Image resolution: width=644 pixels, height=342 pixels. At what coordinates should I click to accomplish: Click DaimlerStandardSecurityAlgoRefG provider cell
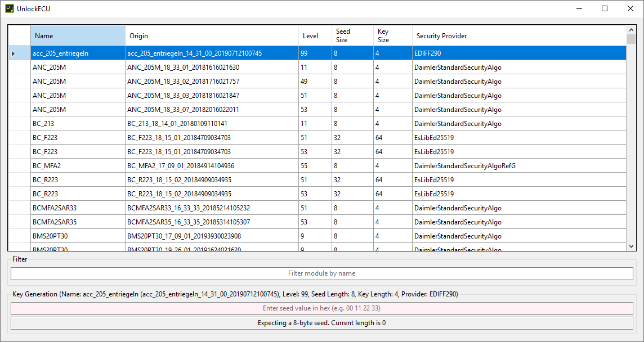click(519, 165)
